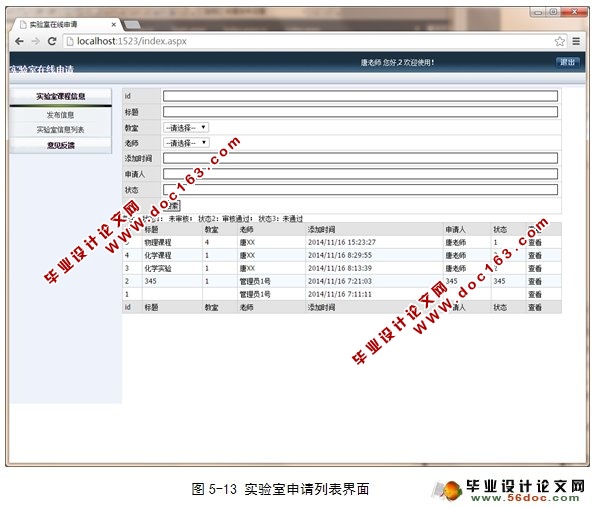Focus the 标题 search field
This screenshot has height=508, width=595.
(360, 112)
